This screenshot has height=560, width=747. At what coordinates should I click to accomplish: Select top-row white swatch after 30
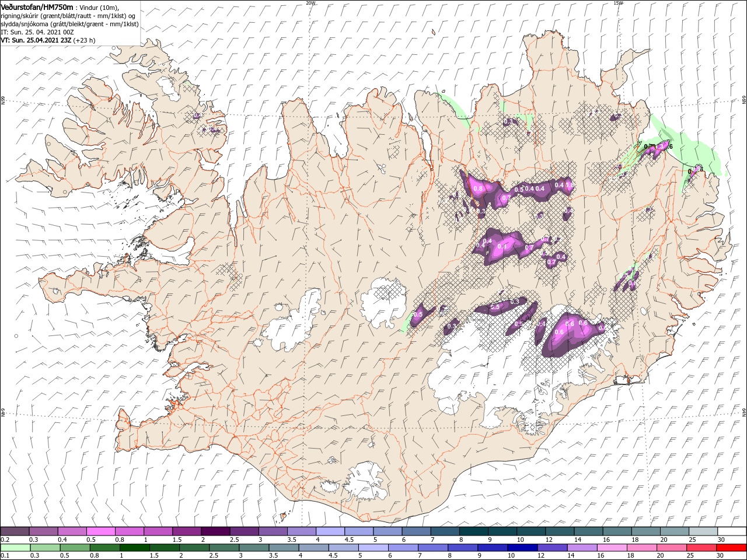point(732,531)
